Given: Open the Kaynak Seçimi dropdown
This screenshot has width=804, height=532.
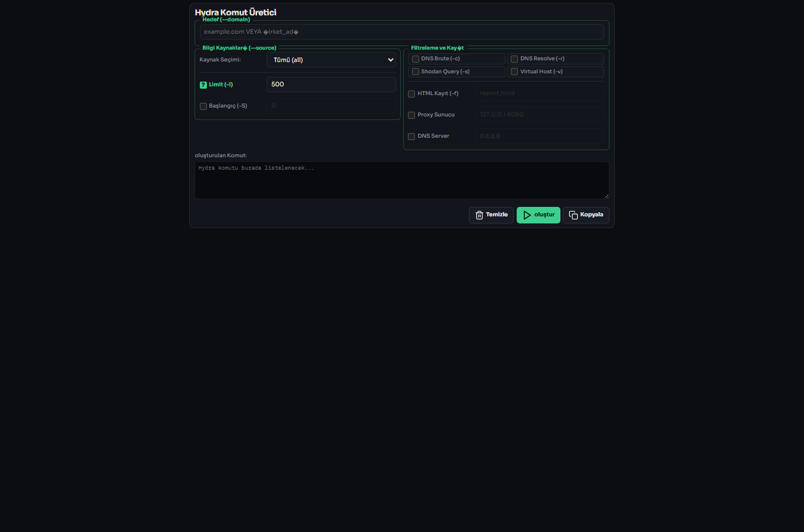Looking at the screenshot, I should (331, 60).
